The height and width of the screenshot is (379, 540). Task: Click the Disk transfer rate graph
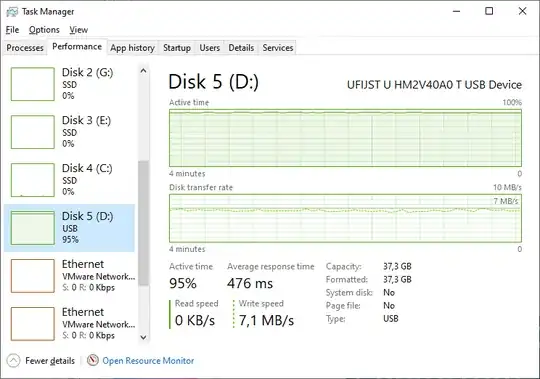click(x=345, y=218)
